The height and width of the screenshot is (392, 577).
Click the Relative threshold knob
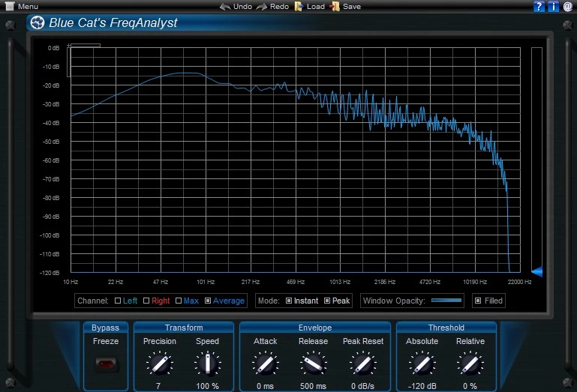[470, 364]
